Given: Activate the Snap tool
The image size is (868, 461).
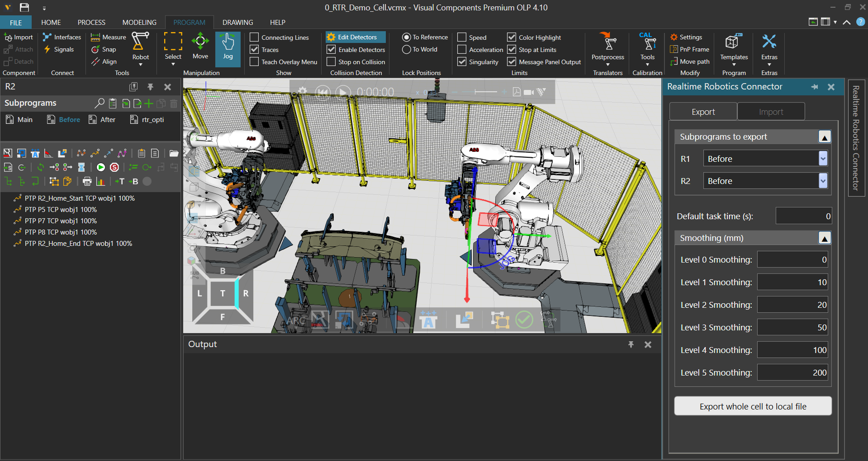Looking at the screenshot, I should tap(104, 49).
